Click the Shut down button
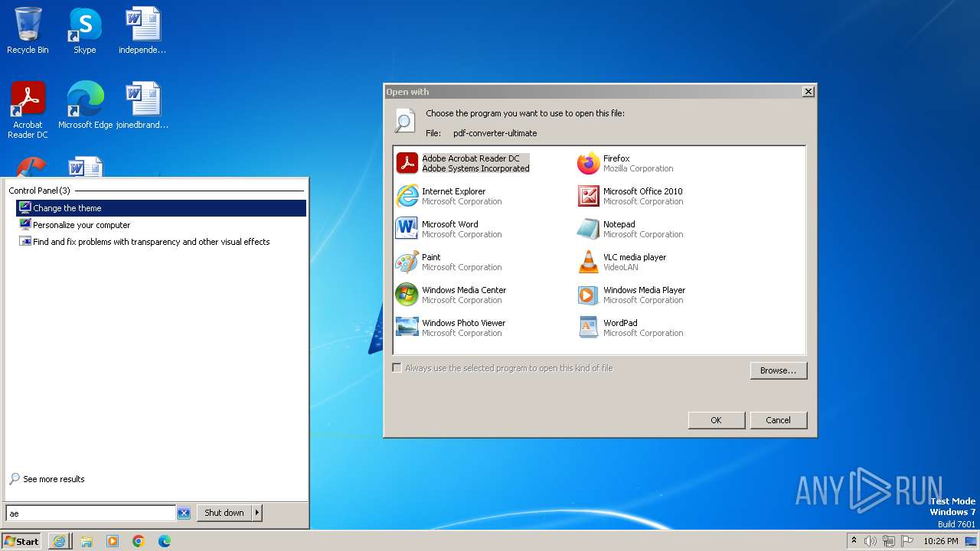 click(224, 513)
